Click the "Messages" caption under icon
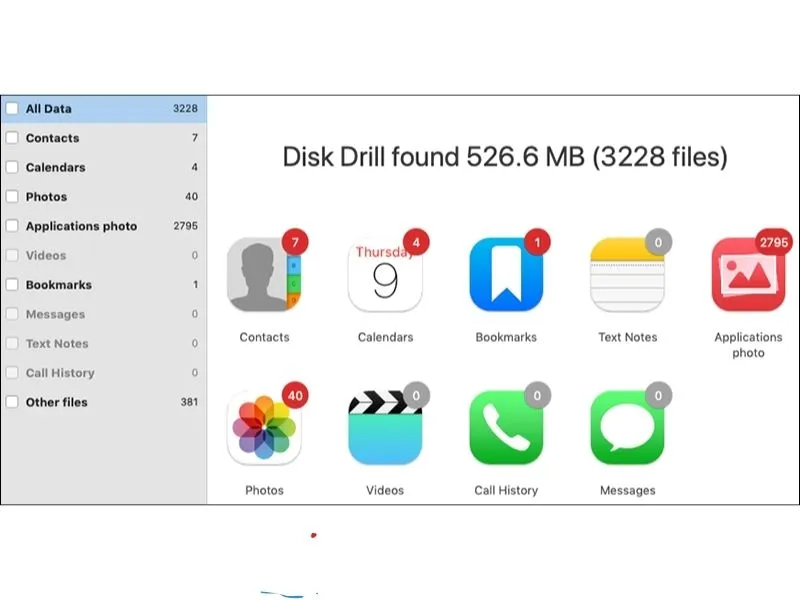800x600 pixels. pyautogui.click(x=628, y=490)
